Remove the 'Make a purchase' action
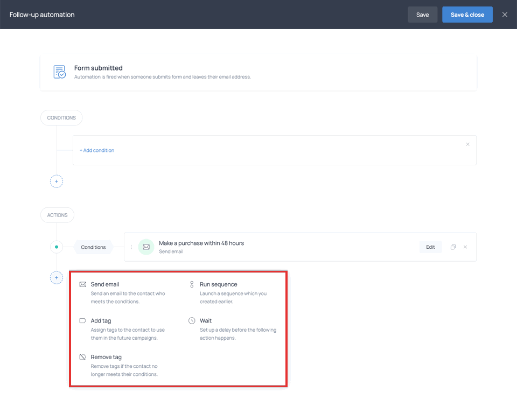 465,247
